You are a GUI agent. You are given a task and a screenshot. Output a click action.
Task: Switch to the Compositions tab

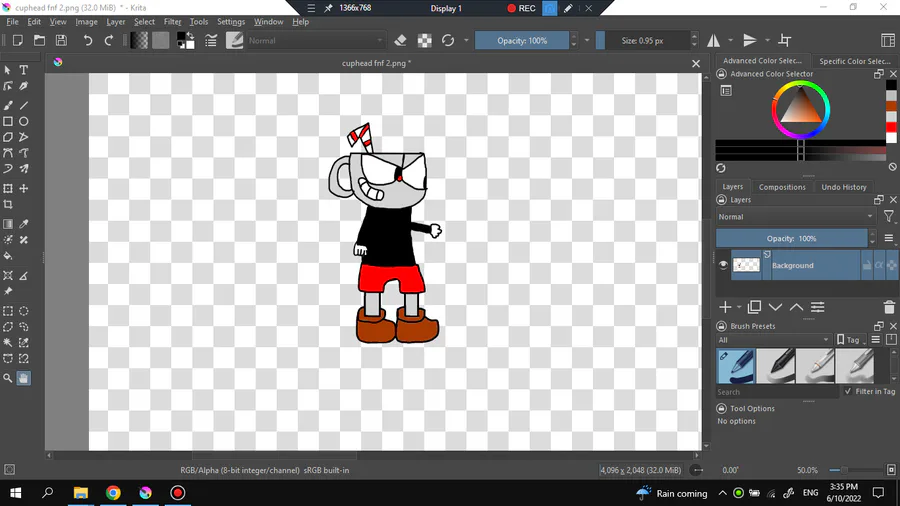[x=782, y=187]
